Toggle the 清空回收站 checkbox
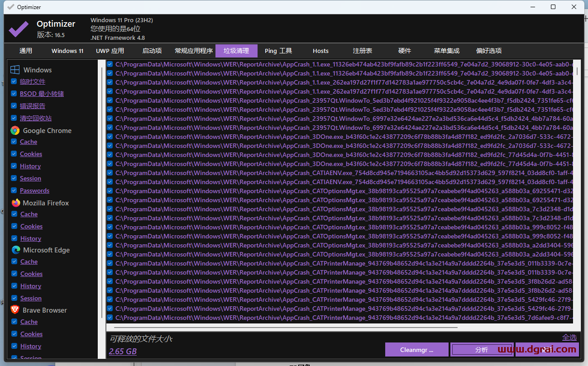Viewport: 588px width, 366px height. (x=14, y=118)
